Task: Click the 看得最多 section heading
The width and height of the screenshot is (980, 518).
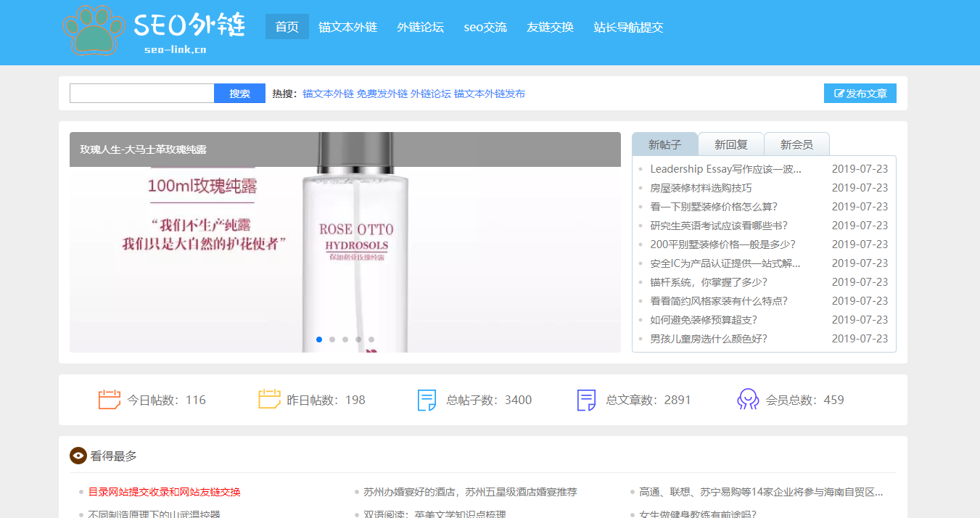Action: [x=113, y=456]
